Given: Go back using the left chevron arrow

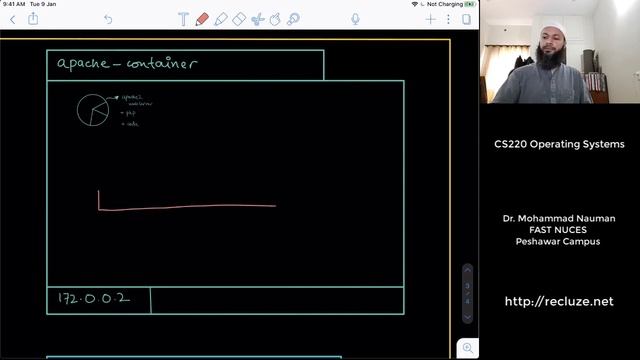Looking at the screenshot, I should pyautogui.click(x=13, y=19).
